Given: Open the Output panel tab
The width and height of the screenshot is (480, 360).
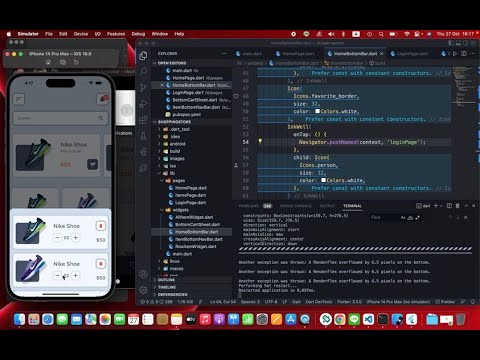Looking at the screenshot, I should tap(328, 206).
